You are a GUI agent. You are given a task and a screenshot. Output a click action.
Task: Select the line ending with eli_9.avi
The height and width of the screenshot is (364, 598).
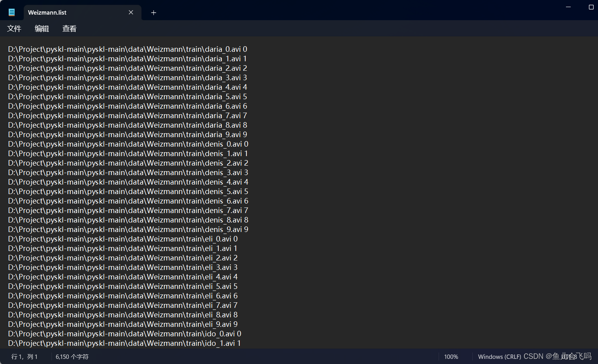(122, 324)
